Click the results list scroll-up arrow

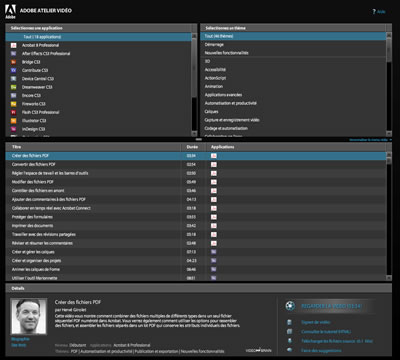tap(389, 155)
